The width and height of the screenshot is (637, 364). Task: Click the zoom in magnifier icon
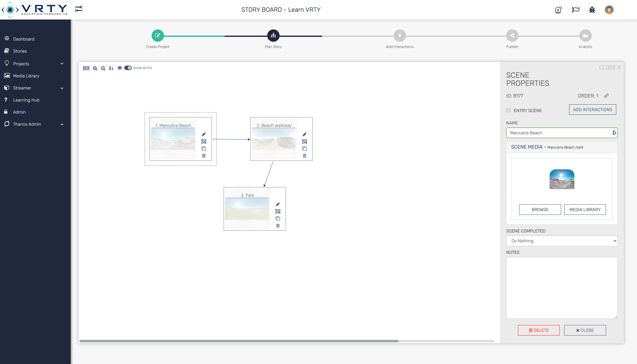pos(95,68)
